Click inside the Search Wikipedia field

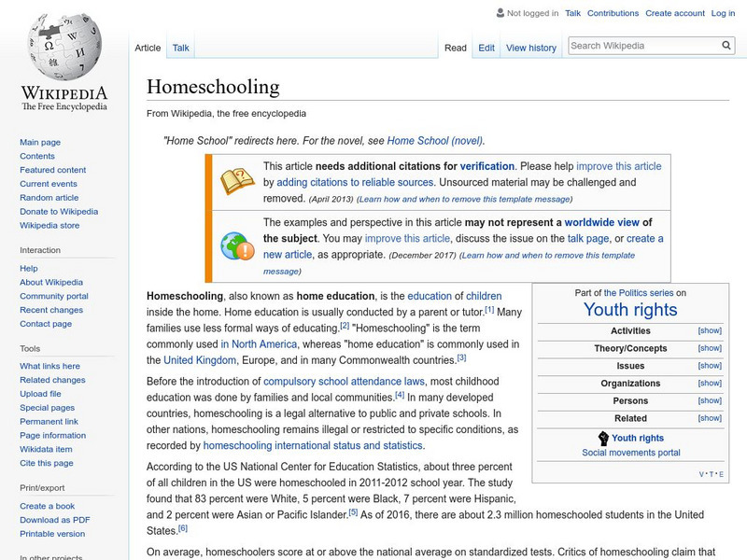pos(642,45)
